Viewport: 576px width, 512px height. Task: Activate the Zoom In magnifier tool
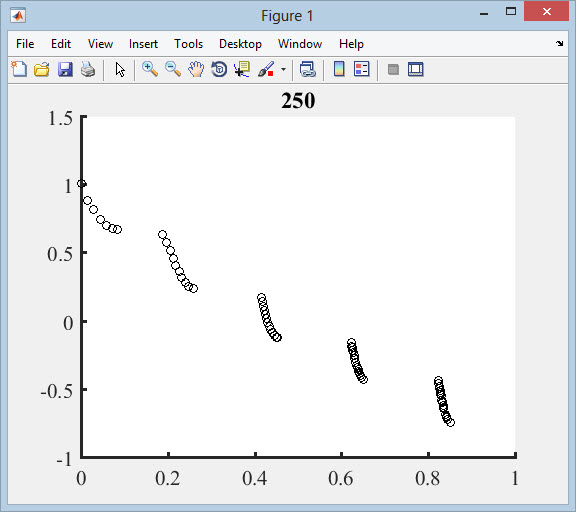150,69
